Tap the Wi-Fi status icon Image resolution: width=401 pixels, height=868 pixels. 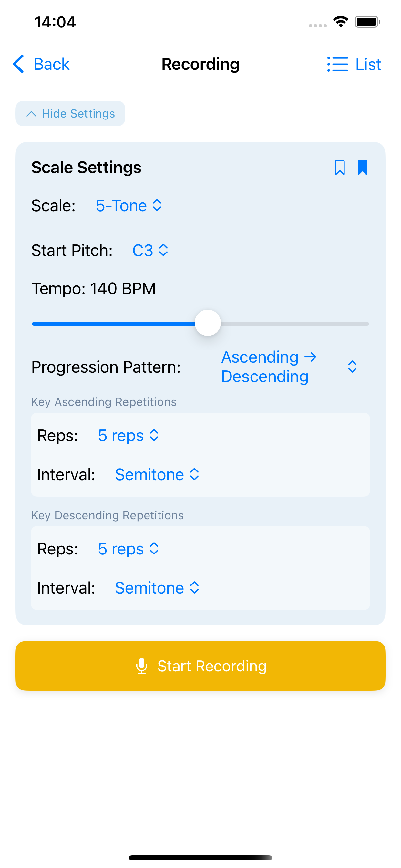pos(341,22)
